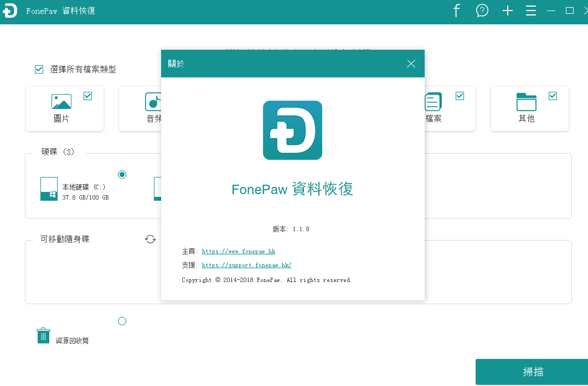Click the 掃描 scan button
The height and width of the screenshot is (386, 588).
532,372
